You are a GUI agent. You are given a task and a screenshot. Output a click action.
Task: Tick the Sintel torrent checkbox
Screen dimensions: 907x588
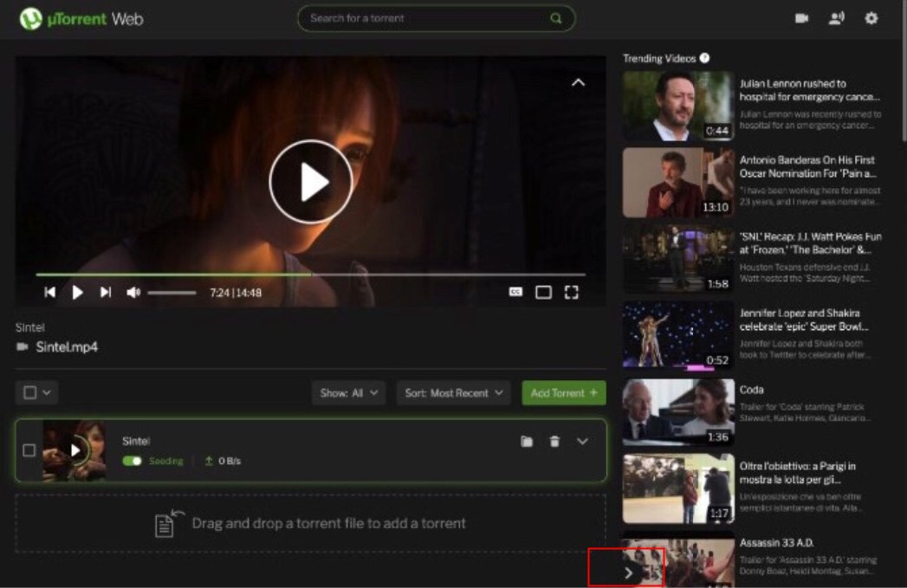pos(29,449)
